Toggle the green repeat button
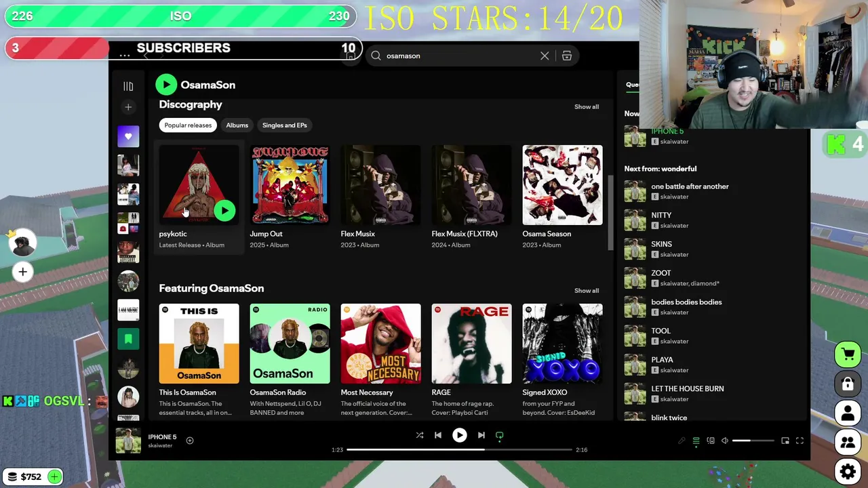Screen dimensions: 868x488 [x=500, y=435]
